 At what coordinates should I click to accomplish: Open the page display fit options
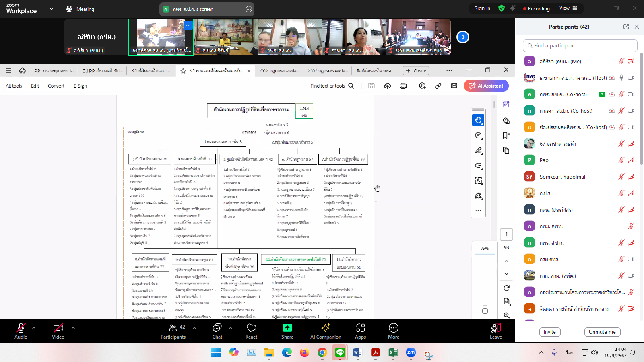(506, 302)
